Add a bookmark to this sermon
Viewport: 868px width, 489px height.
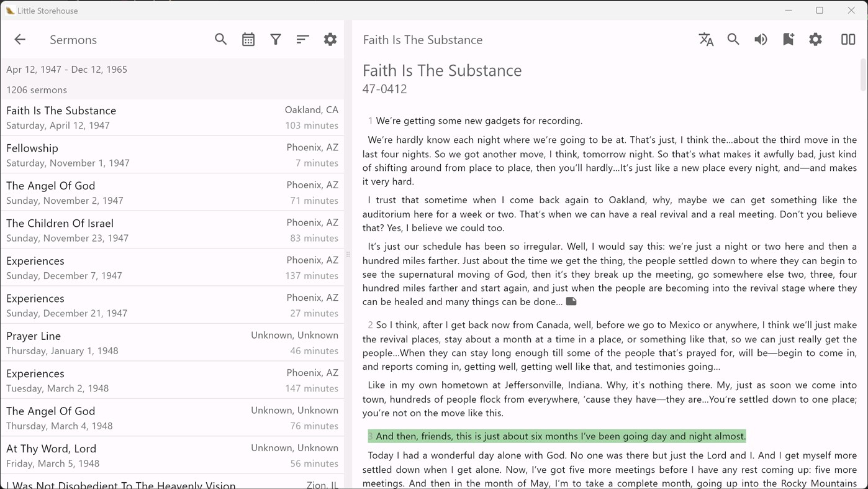pos(788,39)
